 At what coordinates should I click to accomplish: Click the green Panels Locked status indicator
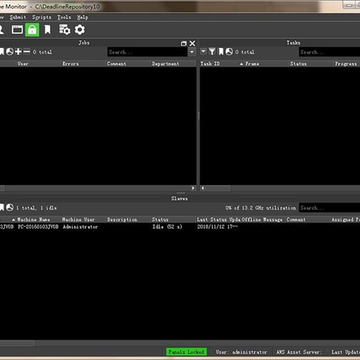click(x=186, y=352)
